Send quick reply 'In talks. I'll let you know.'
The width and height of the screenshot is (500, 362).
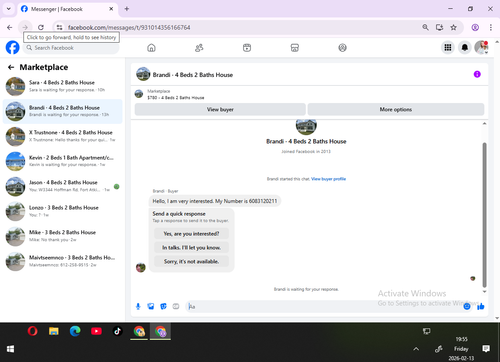[x=191, y=247]
